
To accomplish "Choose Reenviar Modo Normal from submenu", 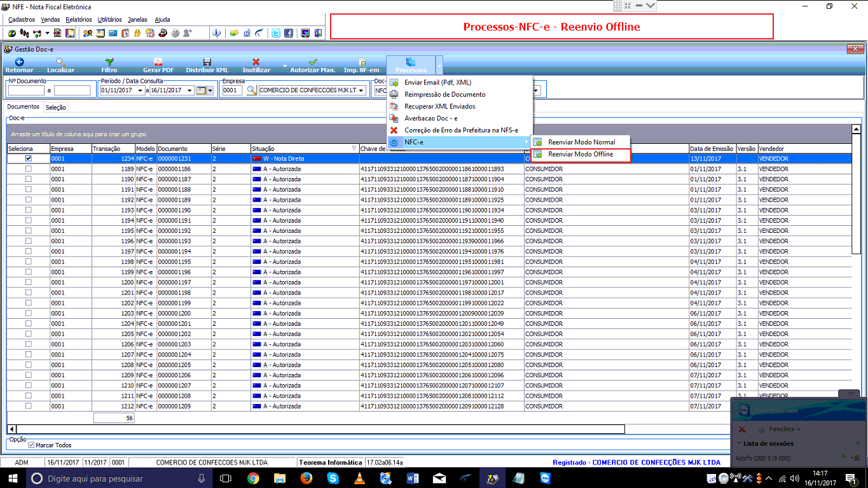I will pyautogui.click(x=580, y=143).
